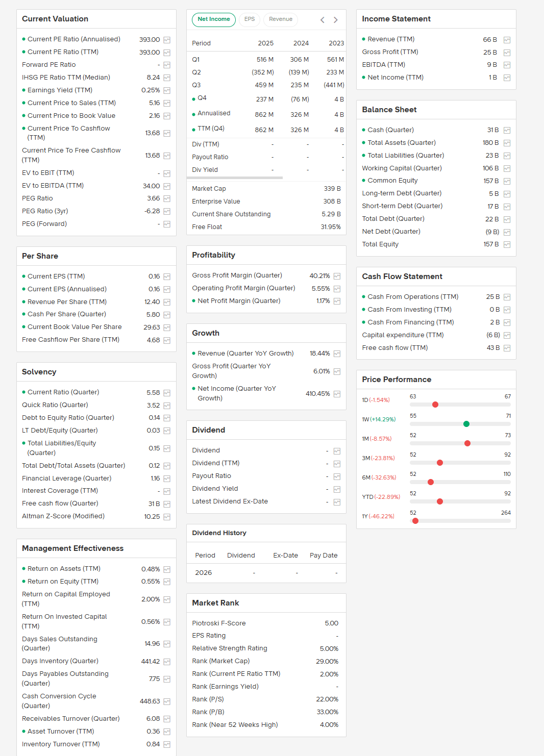Open chart icon for Altman Z-Score (Modified)
The height and width of the screenshot is (756, 544).
point(167,517)
